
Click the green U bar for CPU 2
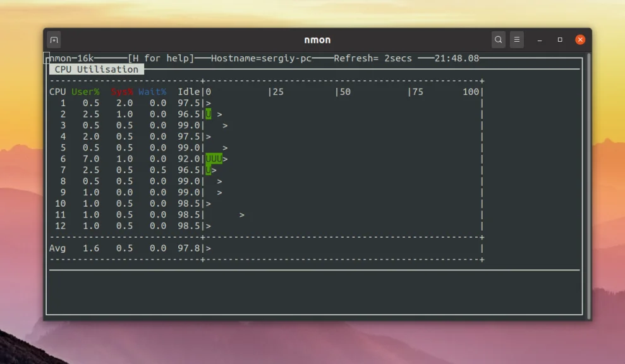pyautogui.click(x=209, y=114)
